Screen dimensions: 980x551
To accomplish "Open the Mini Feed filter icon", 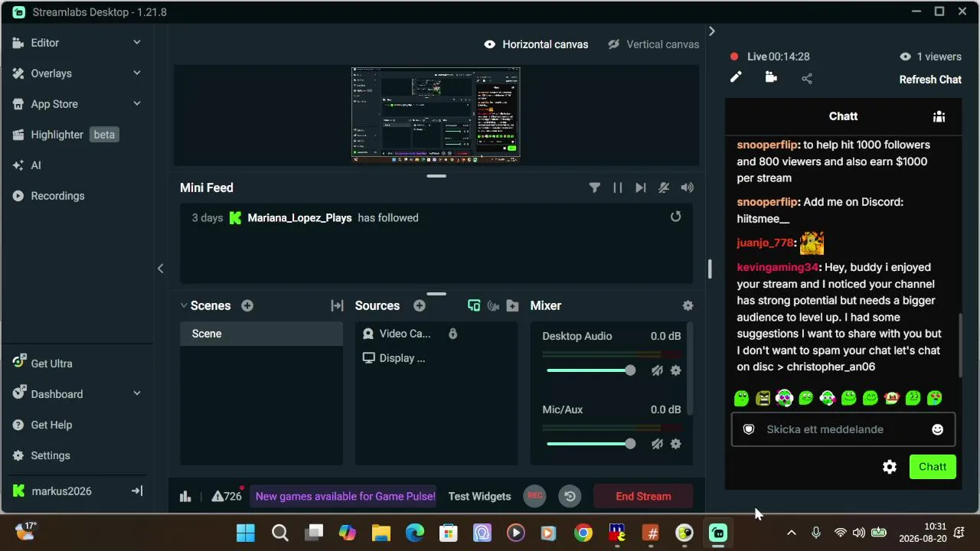I will click(594, 187).
